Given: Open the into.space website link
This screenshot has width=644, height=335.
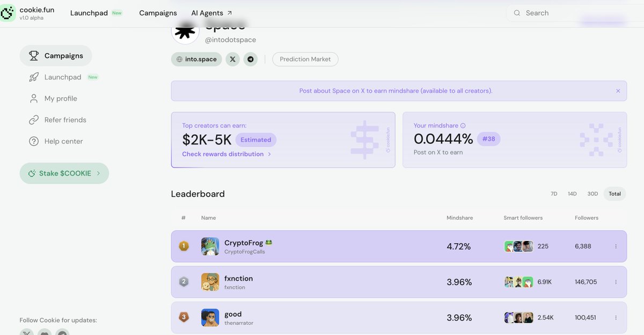Looking at the screenshot, I should coord(196,59).
